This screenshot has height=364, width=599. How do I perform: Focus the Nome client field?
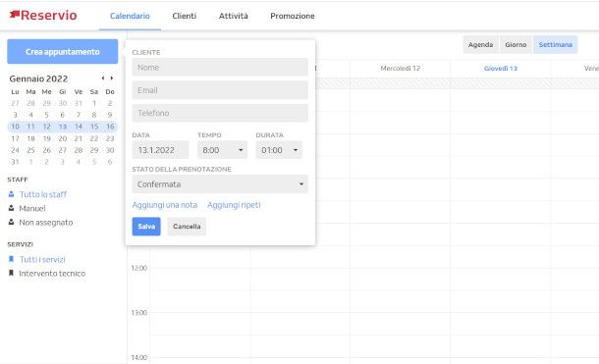pyautogui.click(x=220, y=67)
